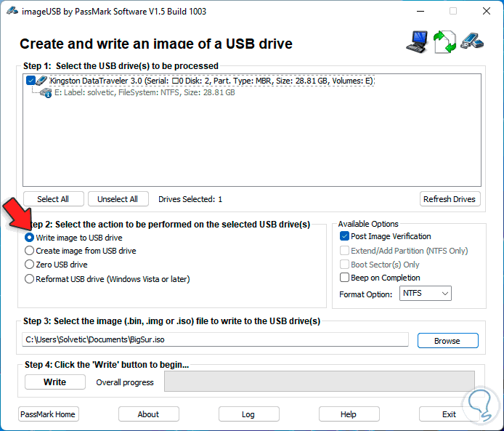
Task: Click the Exit button
Action: tap(450, 414)
